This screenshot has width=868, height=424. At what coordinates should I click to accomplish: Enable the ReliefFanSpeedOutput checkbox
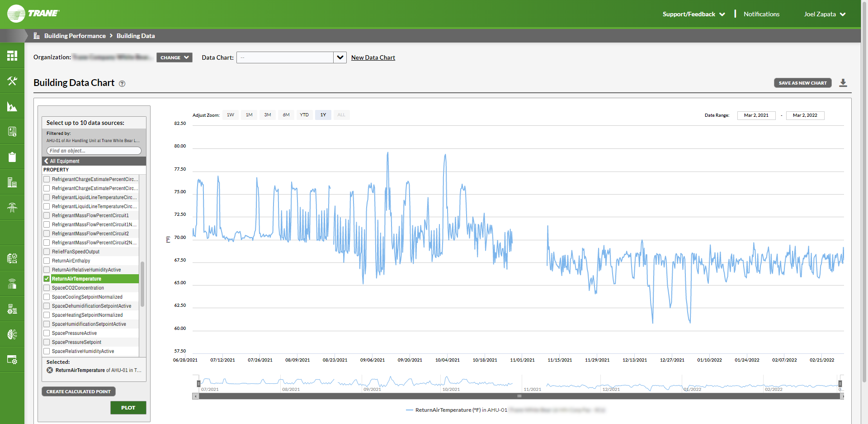pos(47,252)
